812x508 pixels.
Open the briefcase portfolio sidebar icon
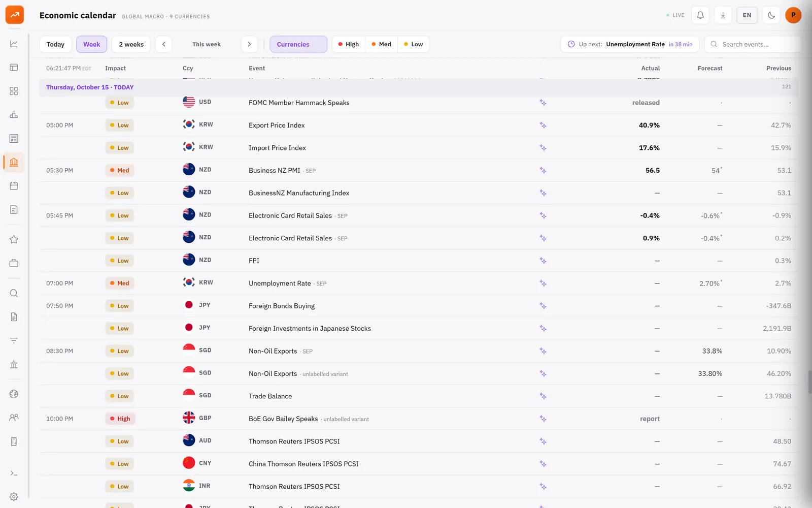(x=14, y=263)
